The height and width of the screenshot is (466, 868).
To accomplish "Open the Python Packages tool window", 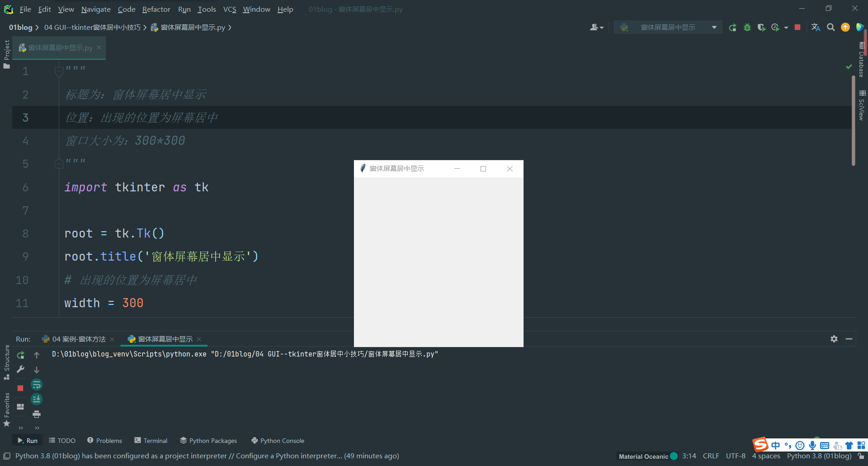I will (x=208, y=441).
